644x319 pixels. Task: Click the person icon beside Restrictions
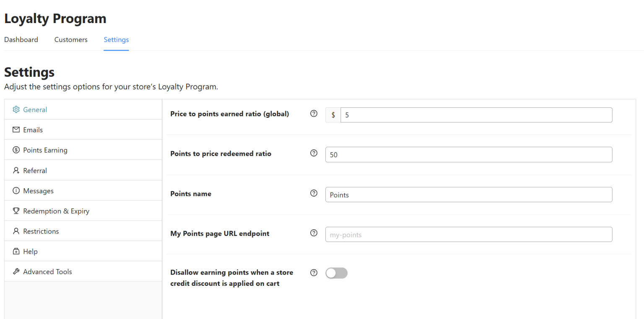click(x=16, y=231)
